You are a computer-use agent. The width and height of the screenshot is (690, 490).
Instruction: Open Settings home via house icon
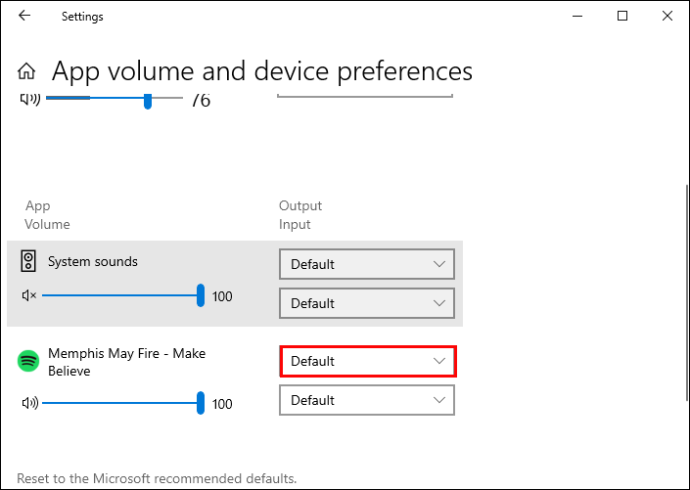26,71
